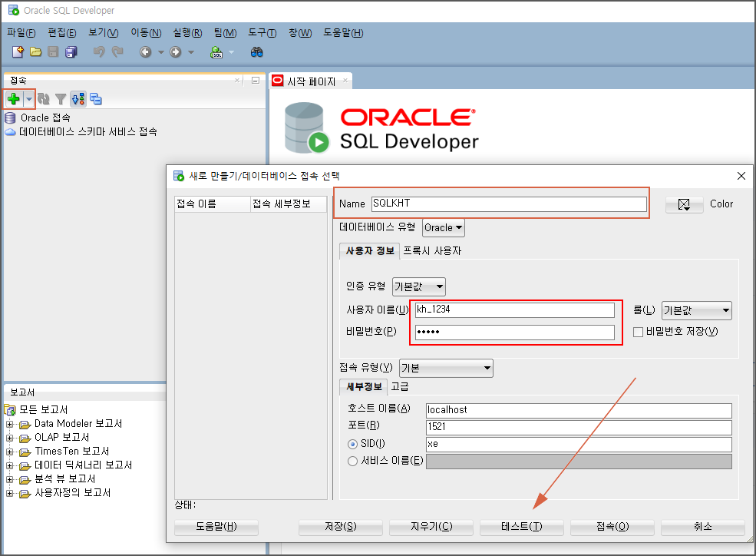Open 접속 유형 기본 dropdown
This screenshot has width=756, height=556.
point(447,368)
